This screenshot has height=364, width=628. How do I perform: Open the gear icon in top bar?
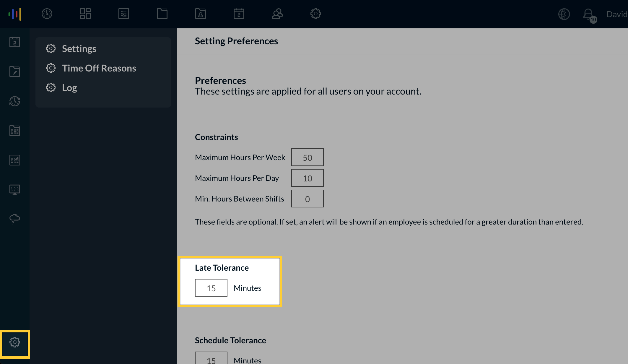click(x=316, y=14)
